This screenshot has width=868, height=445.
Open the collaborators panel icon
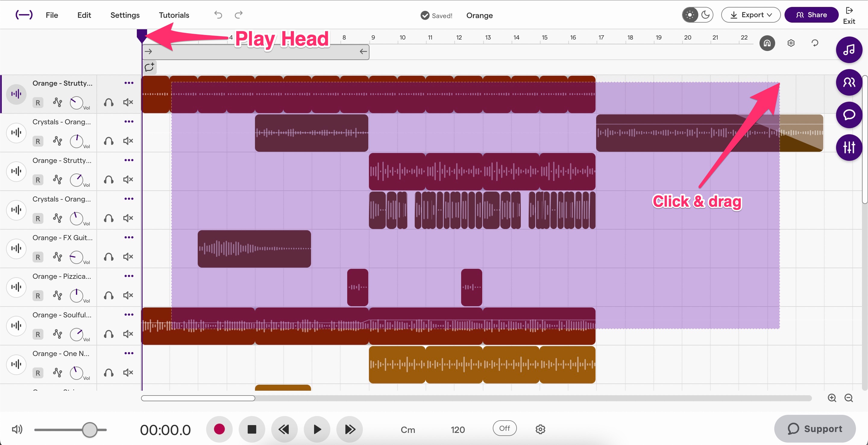[849, 82]
